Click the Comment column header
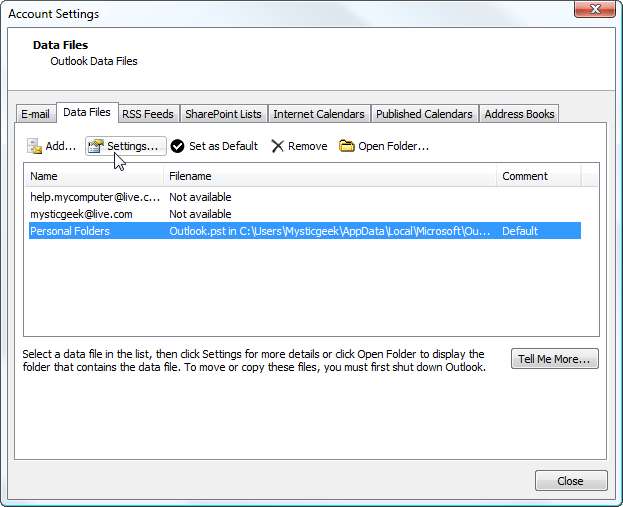Viewport: 623px width, 507px height. 539,176
